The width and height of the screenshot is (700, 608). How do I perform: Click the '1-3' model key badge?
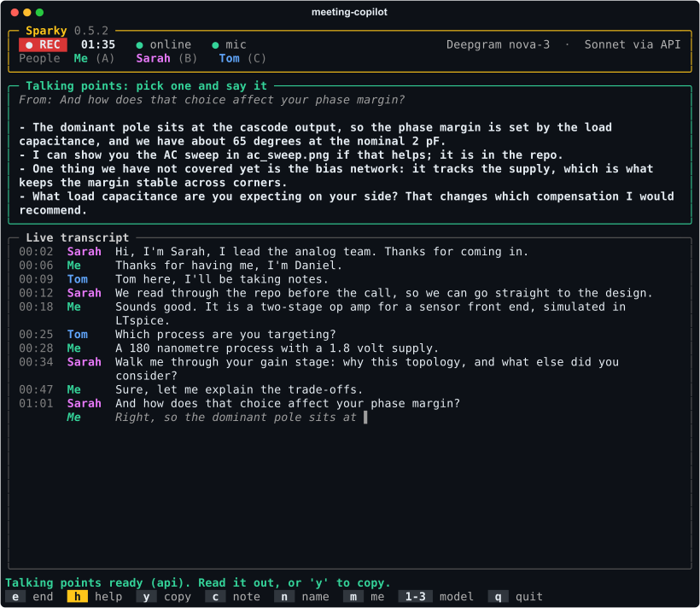point(415,596)
